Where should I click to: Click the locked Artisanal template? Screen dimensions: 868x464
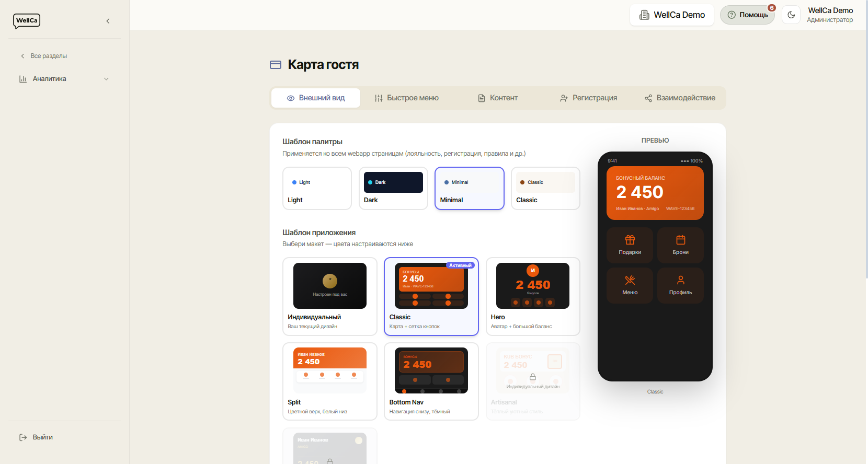pos(533,381)
